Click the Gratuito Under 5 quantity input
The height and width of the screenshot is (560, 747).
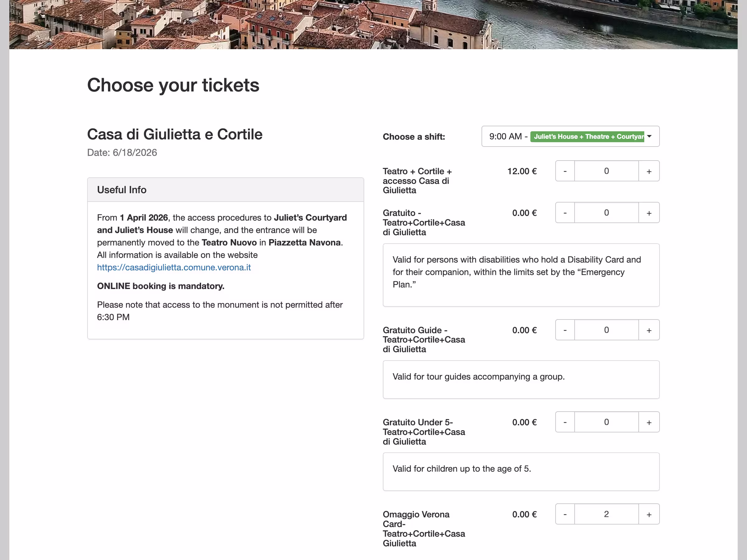pos(607,422)
